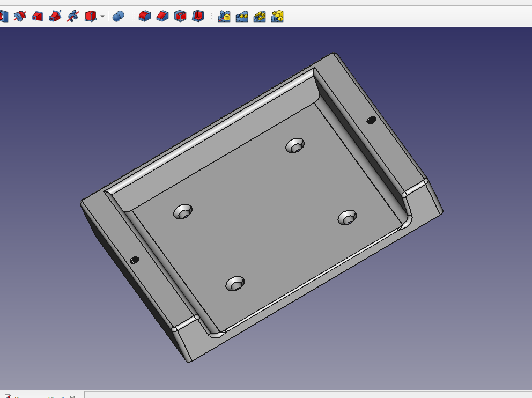Image resolution: width=532 pixels, height=398 pixels.
Task: Apply the Fillet tool
Action: (x=145, y=17)
